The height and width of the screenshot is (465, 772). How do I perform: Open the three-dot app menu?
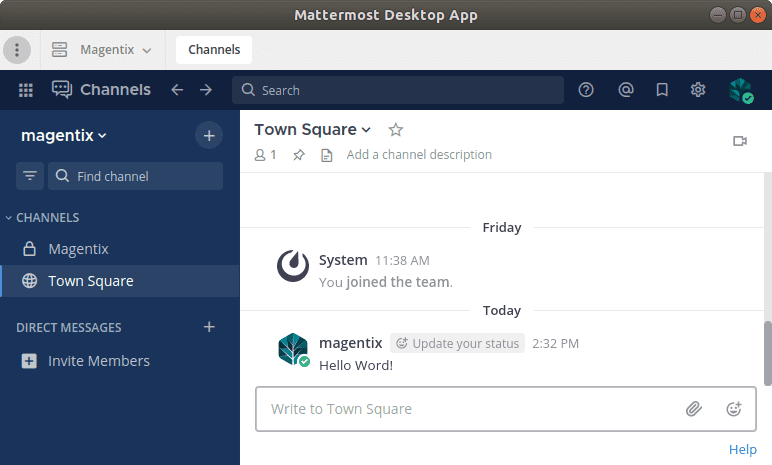click(x=17, y=50)
